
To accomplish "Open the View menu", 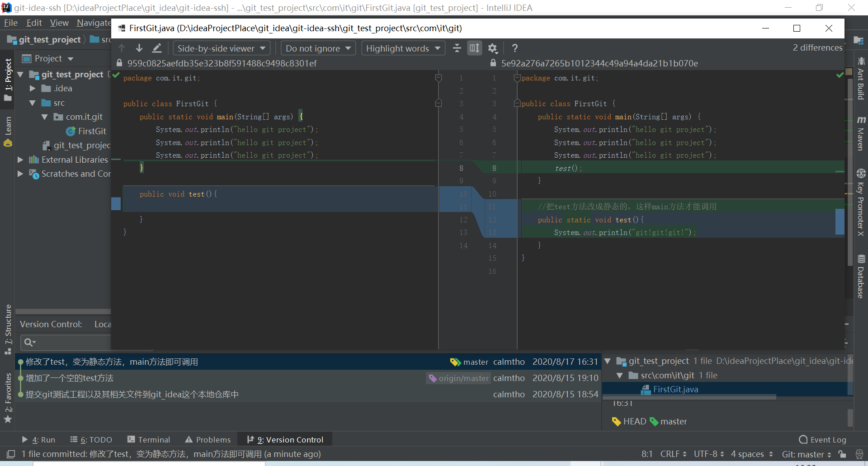I will [x=59, y=23].
